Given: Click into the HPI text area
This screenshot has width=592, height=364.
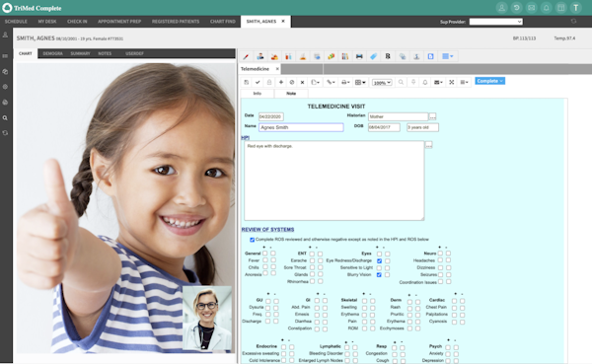Looking at the screenshot, I should pos(334,181).
